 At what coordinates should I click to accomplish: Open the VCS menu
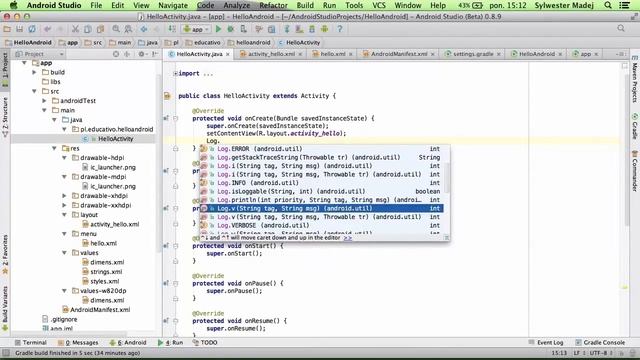point(379,5)
